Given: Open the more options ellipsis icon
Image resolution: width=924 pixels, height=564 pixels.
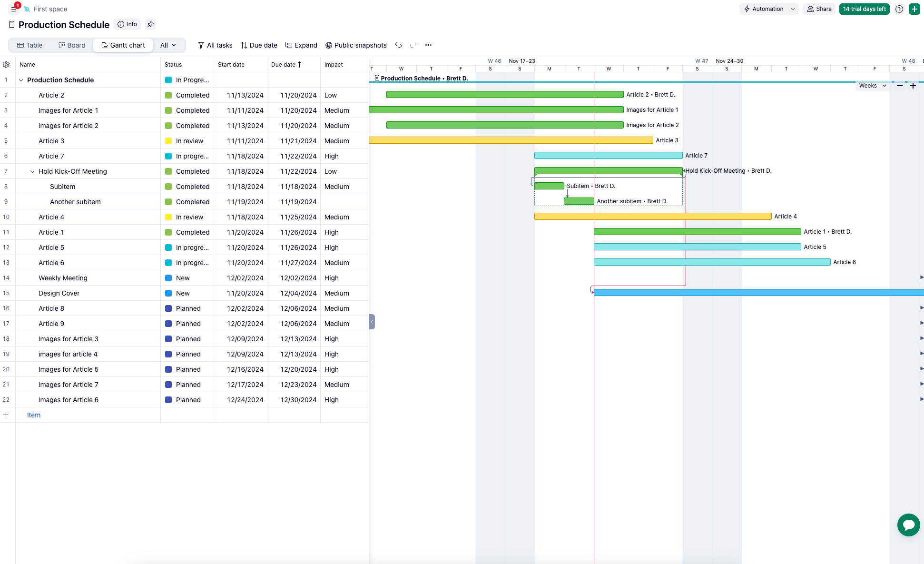Looking at the screenshot, I should 428,45.
